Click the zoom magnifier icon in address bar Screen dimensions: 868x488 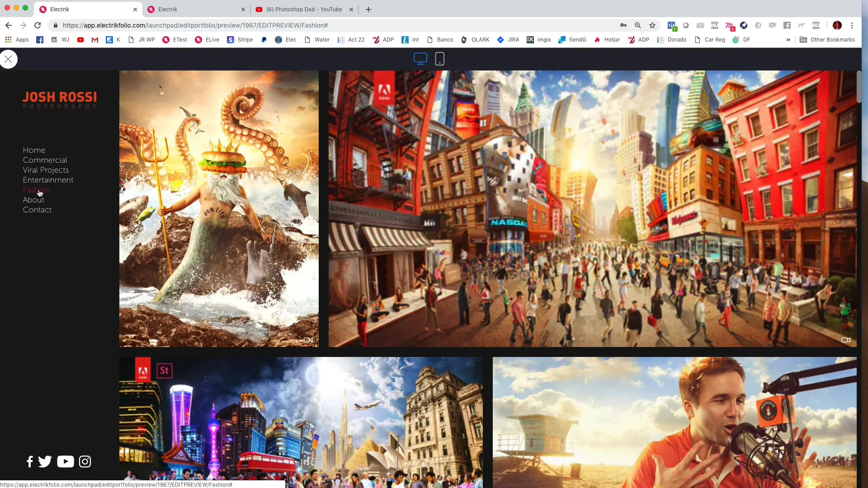(638, 25)
